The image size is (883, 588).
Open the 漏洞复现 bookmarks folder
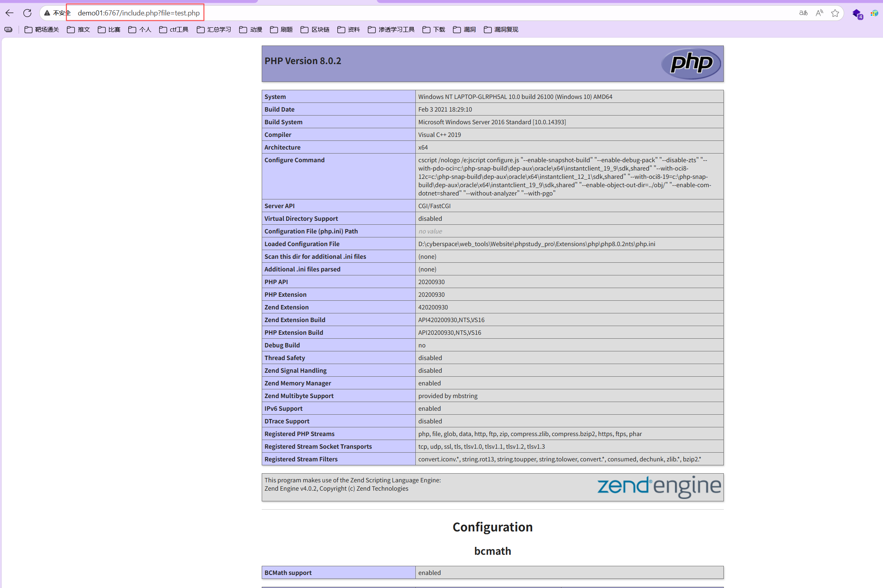point(501,30)
